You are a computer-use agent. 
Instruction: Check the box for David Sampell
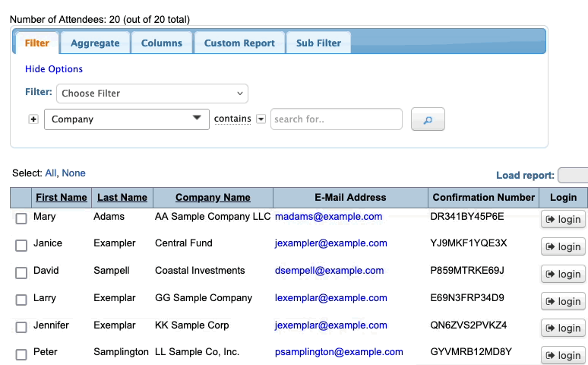[x=21, y=273]
